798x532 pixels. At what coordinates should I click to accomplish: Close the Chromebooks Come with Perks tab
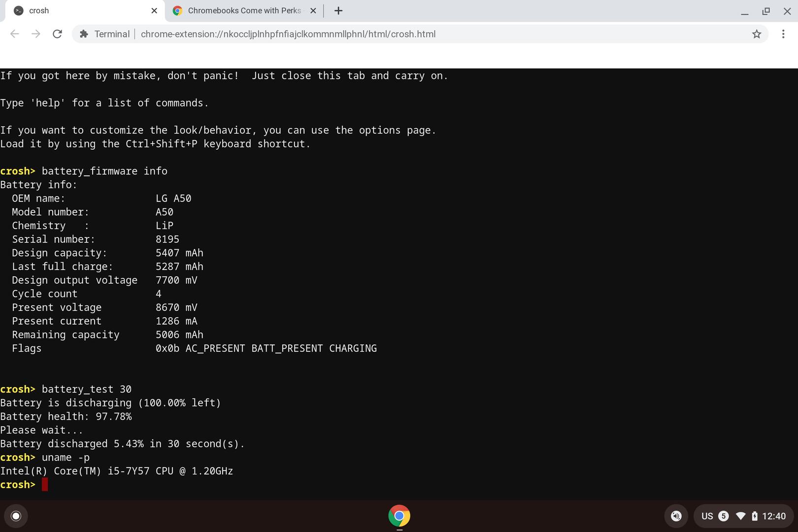click(x=313, y=11)
